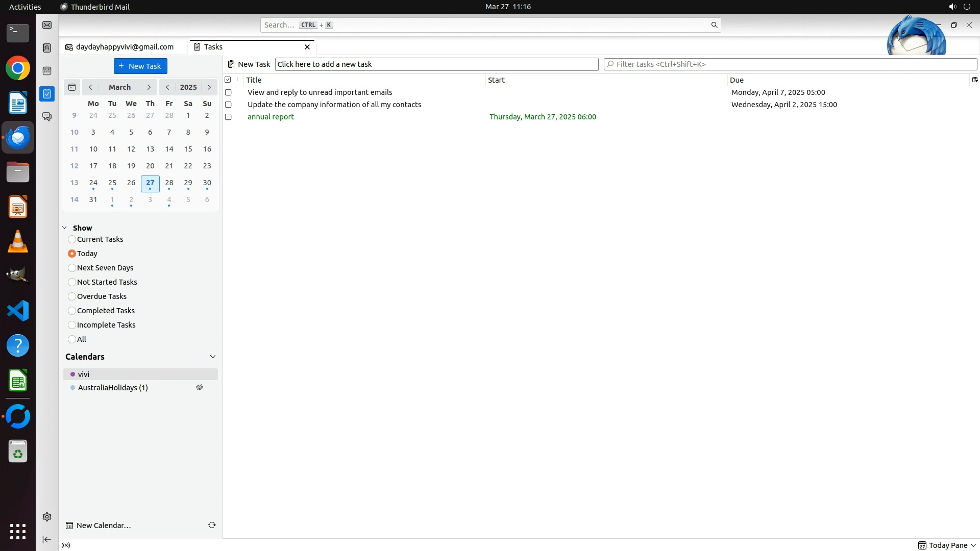
Task: Click the calendar synchronize refresh icon
Action: (x=212, y=525)
